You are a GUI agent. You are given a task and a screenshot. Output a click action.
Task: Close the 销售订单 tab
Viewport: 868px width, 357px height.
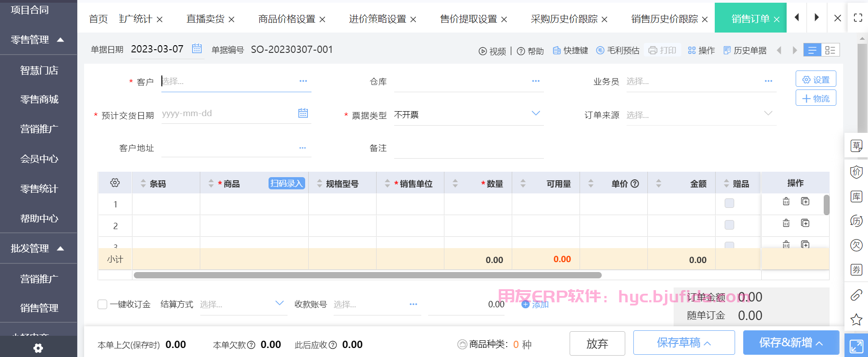click(x=777, y=19)
